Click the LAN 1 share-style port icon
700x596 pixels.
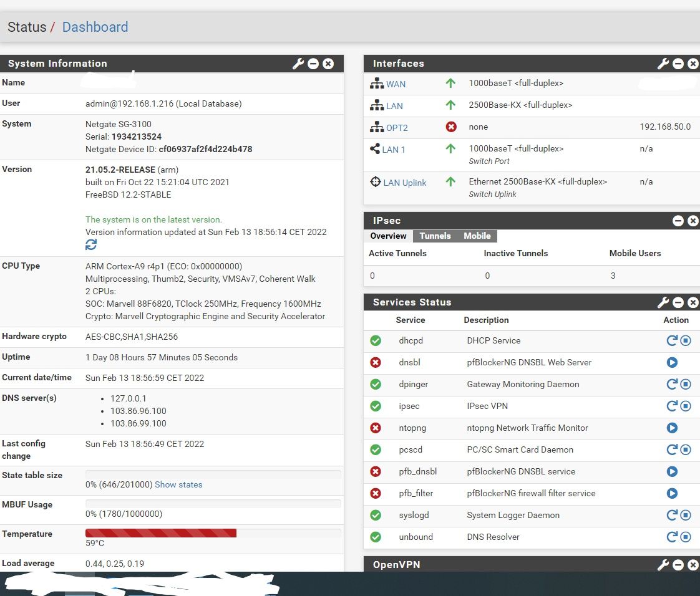(375, 148)
